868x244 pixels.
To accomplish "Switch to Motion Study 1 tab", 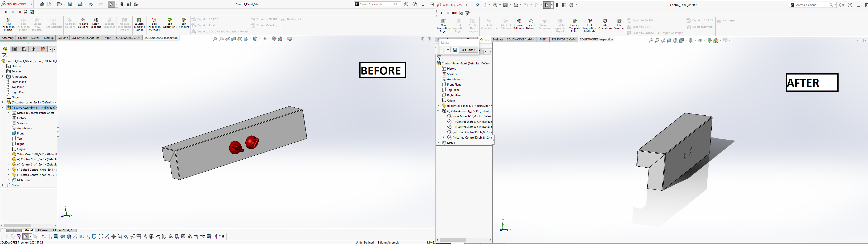I will (63, 231).
